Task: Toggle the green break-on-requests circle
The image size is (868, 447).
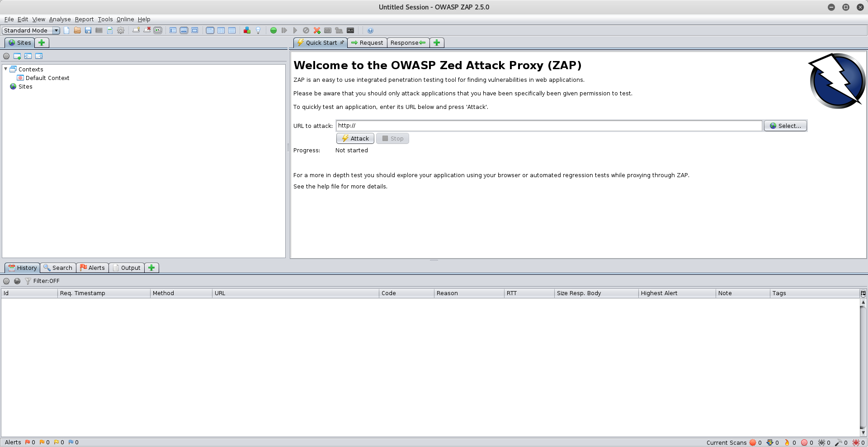Action: 274,30
